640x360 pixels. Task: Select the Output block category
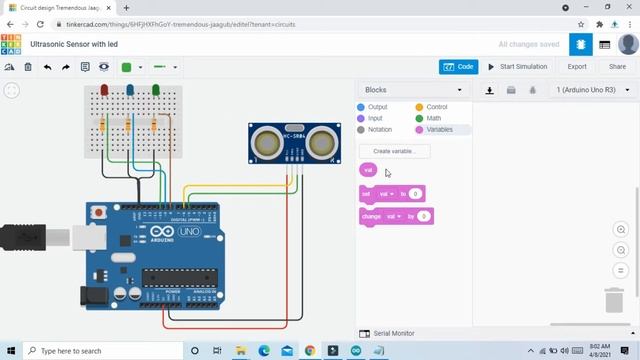pyautogui.click(x=372, y=107)
